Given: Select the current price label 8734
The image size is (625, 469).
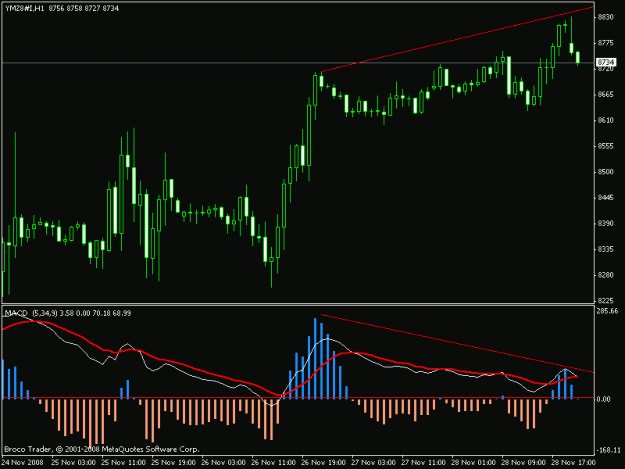Looking at the screenshot, I should pyautogui.click(x=606, y=63).
